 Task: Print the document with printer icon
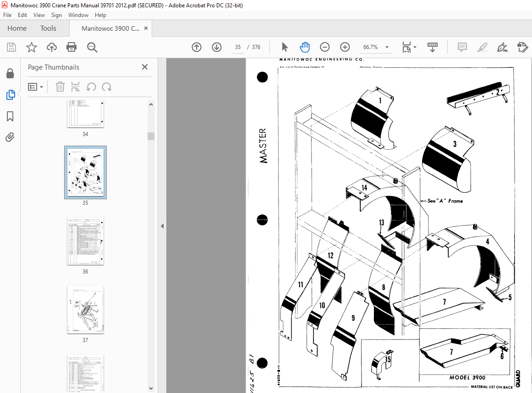click(71, 47)
